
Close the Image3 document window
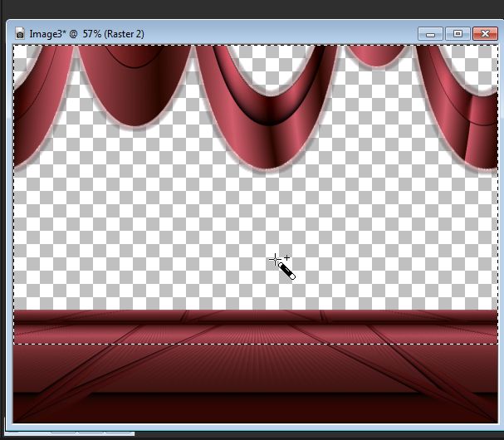coord(485,34)
